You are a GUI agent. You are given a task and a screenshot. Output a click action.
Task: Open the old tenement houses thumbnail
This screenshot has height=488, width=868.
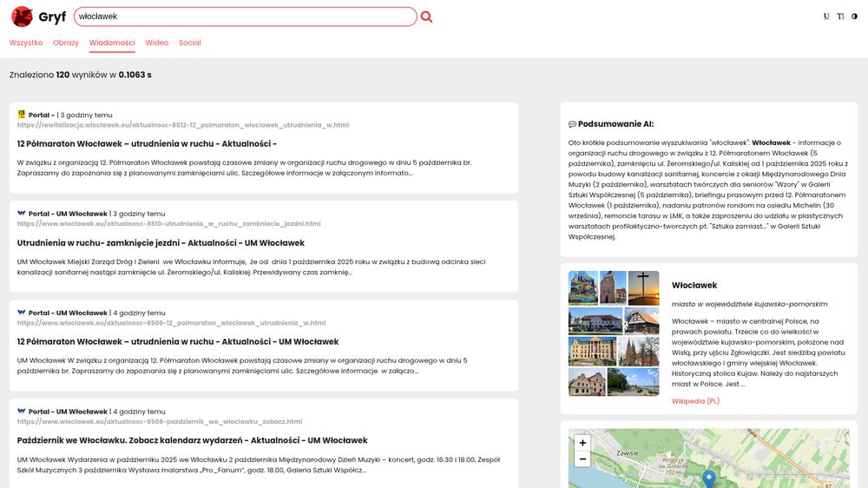[587, 382]
